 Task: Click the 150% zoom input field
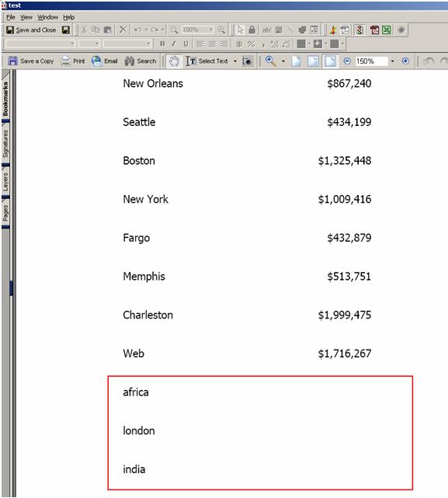(x=371, y=61)
